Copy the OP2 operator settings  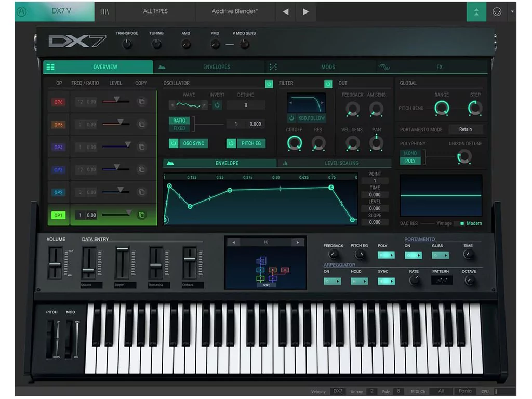pyautogui.click(x=142, y=192)
